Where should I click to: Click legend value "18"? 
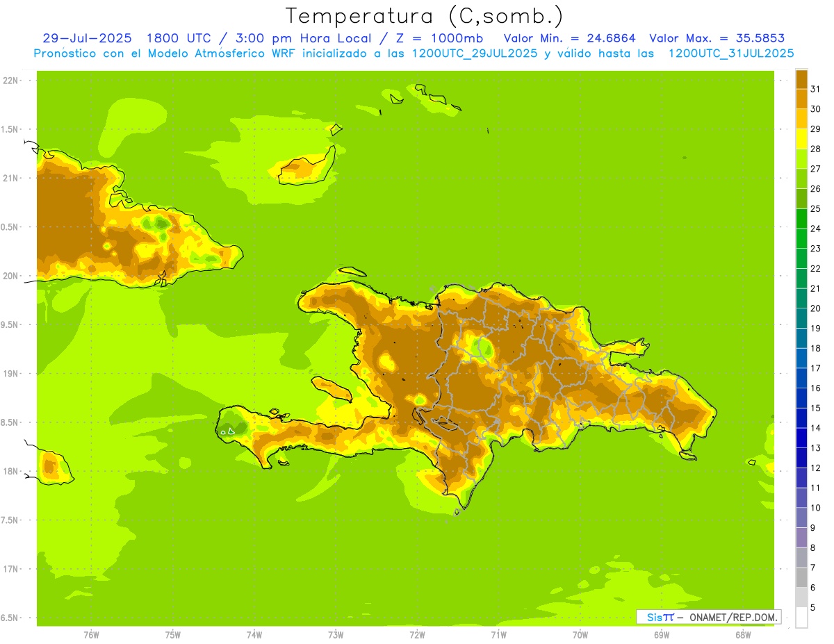(815, 348)
